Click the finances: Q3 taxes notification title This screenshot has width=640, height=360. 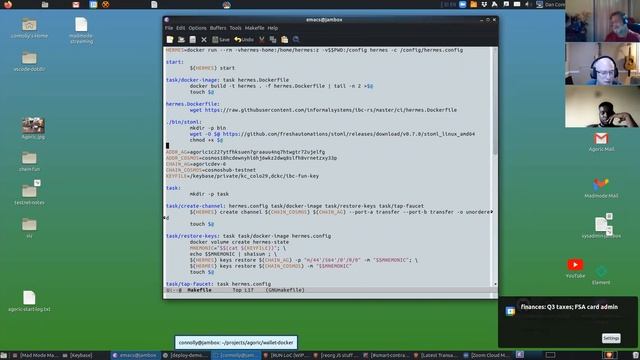569,307
